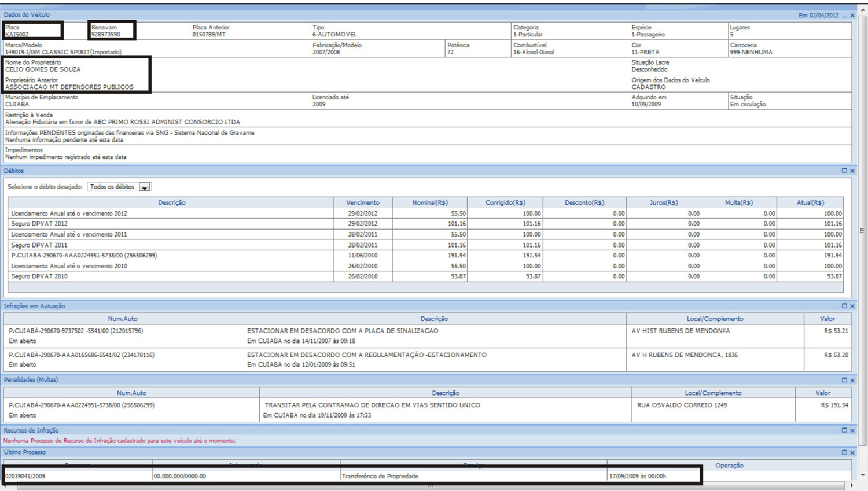This screenshot has height=491, width=868.
Task: Click infraction P.CUIABÁ-290670-9737502 -5541/00 (212015796)
Action: click(76, 331)
